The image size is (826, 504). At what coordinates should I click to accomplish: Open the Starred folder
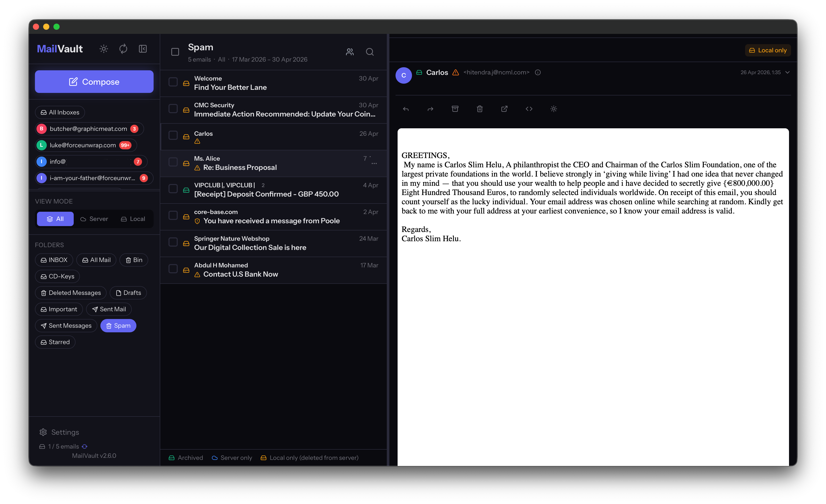pos(55,342)
